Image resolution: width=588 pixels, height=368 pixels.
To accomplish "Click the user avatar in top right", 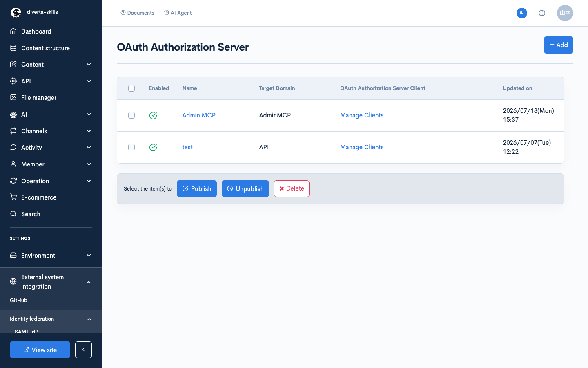I will pyautogui.click(x=565, y=13).
